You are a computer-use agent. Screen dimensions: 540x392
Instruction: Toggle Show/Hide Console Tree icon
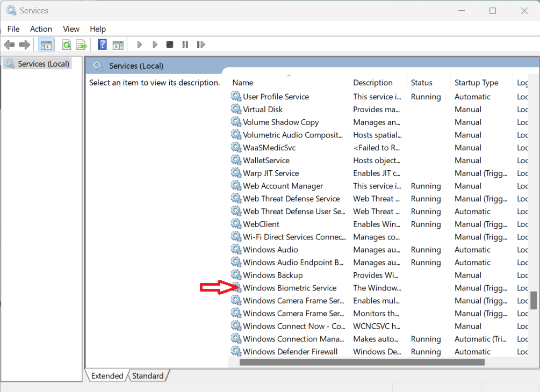46,45
